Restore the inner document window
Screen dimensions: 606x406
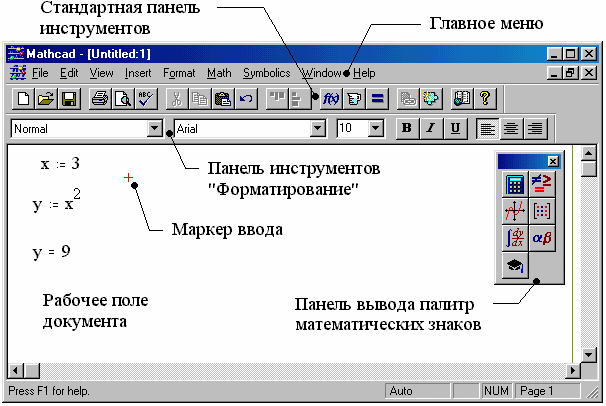click(570, 73)
